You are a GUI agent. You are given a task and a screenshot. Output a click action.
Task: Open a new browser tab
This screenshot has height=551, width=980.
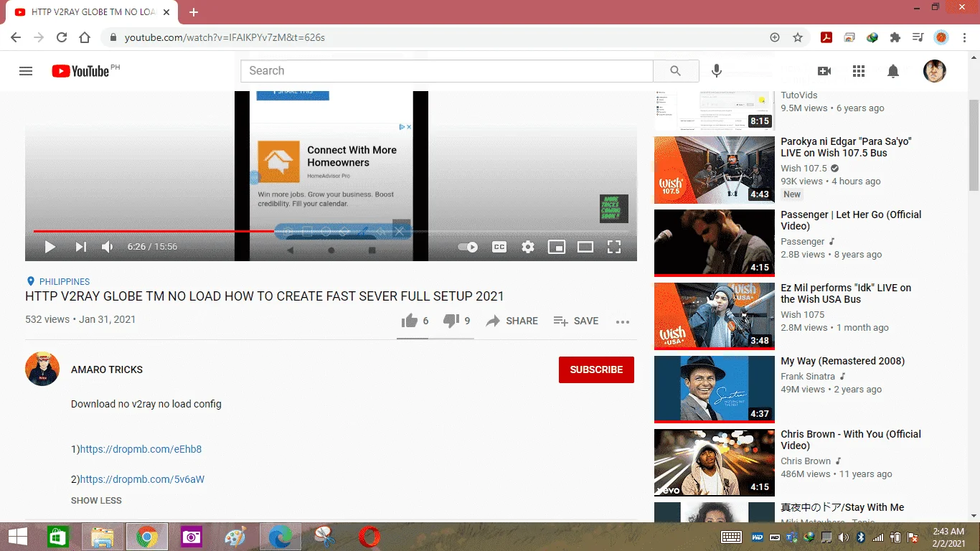point(193,12)
